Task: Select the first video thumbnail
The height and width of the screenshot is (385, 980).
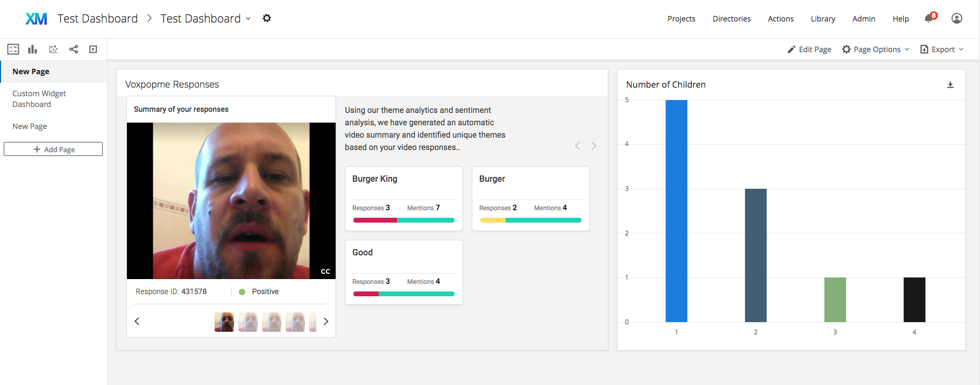Action: pyautogui.click(x=224, y=322)
